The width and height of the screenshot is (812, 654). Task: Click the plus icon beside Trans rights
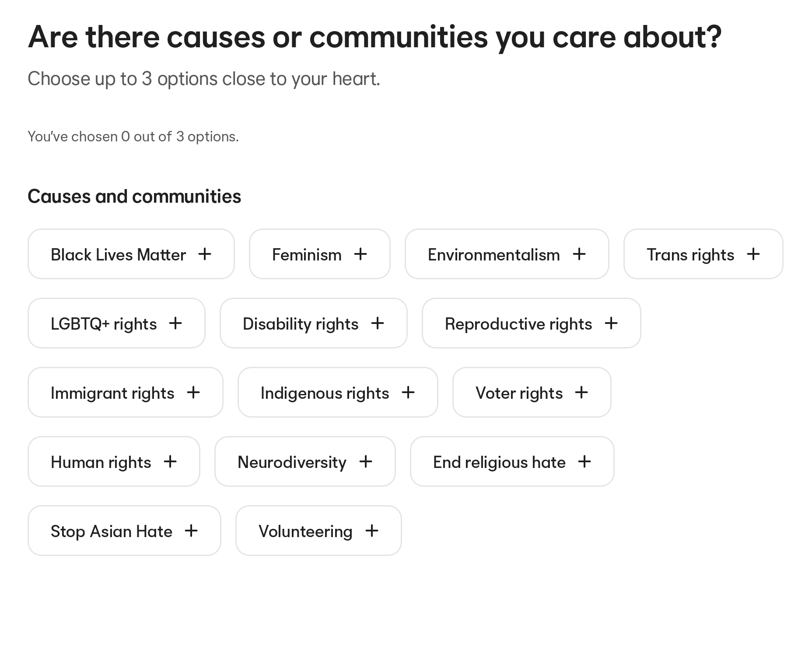pyautogui.click(x=753, y=254)
